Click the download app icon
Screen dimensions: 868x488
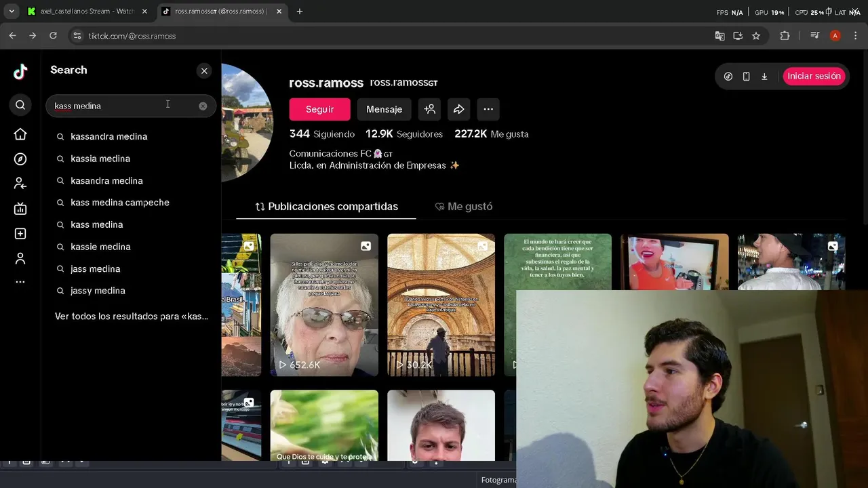click(764, 77)
